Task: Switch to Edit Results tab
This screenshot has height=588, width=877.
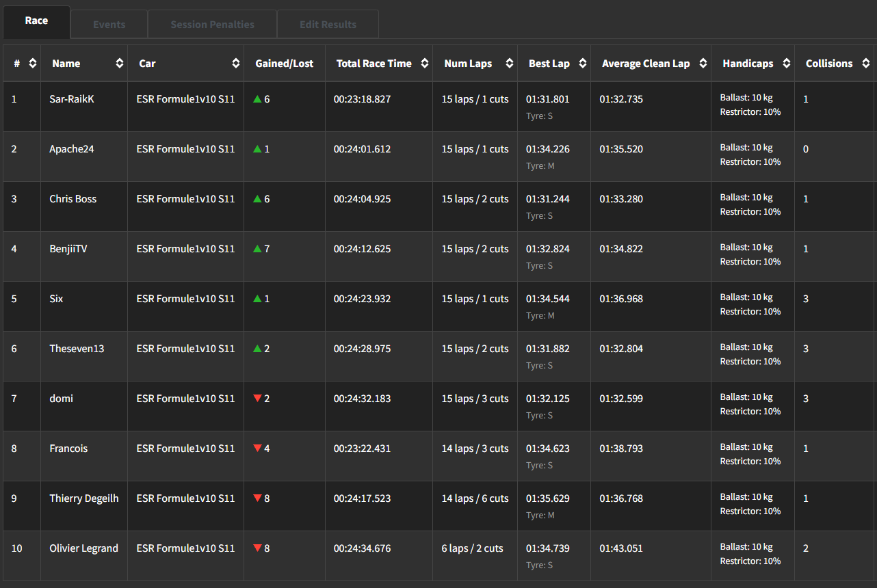Action: pos(328,25)
